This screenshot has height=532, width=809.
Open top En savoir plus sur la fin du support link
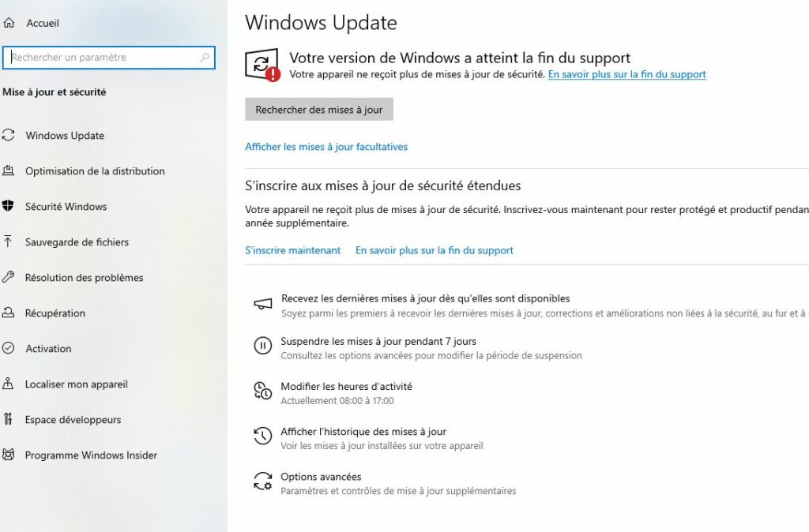627,74
